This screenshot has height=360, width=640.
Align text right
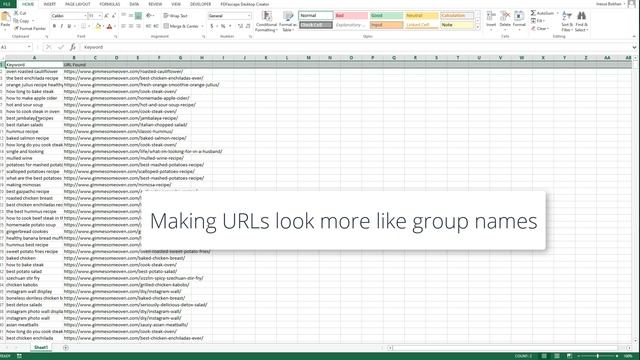pyautogui.click(x=138, y=26)
